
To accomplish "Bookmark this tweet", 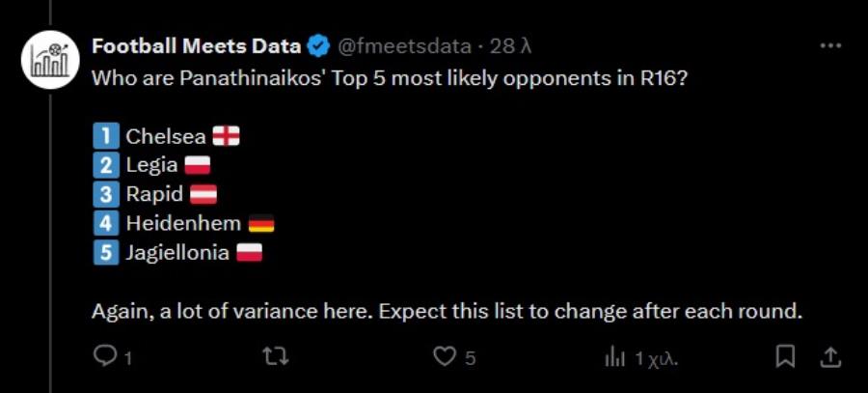I will coord(785,357).
